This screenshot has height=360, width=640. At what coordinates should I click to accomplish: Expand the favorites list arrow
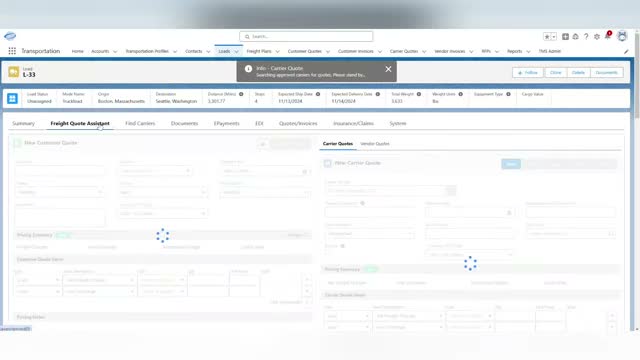point(554,37)
